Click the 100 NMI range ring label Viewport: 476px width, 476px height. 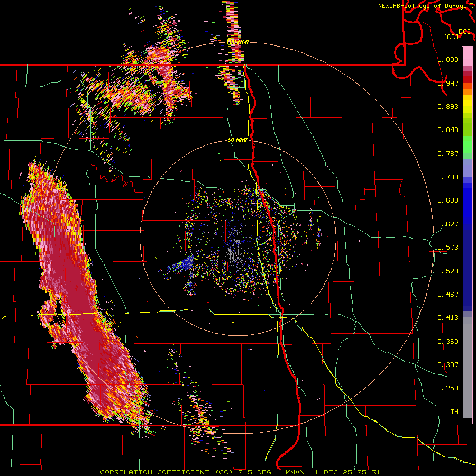[x=237, y=42]
